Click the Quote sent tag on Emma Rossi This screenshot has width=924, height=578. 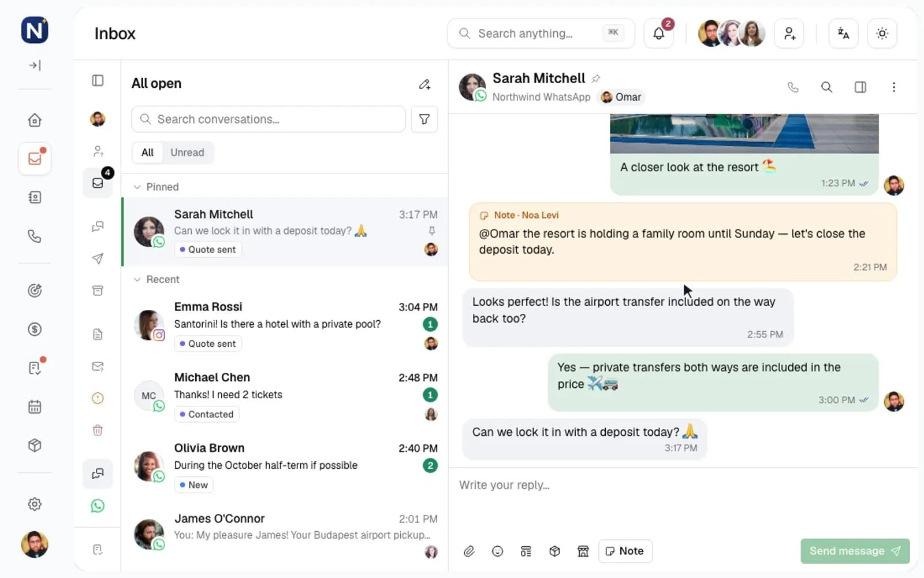tap(208, 344)
